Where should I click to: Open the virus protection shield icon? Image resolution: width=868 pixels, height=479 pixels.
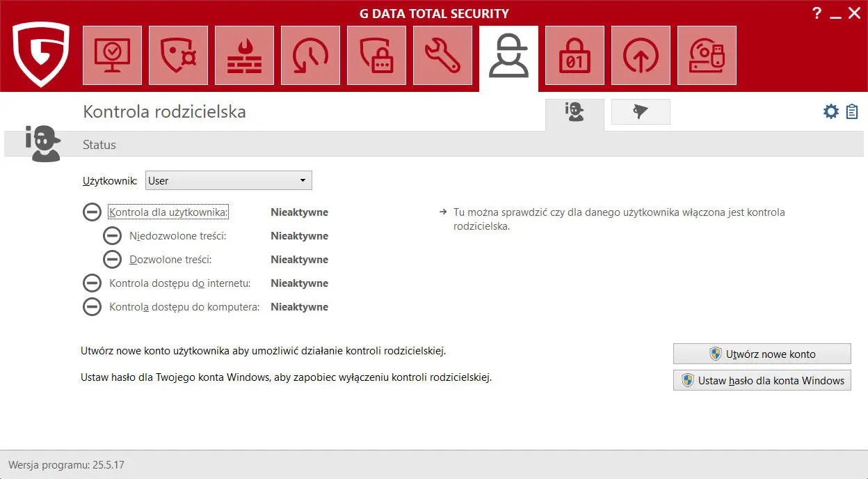coord(178,56)
